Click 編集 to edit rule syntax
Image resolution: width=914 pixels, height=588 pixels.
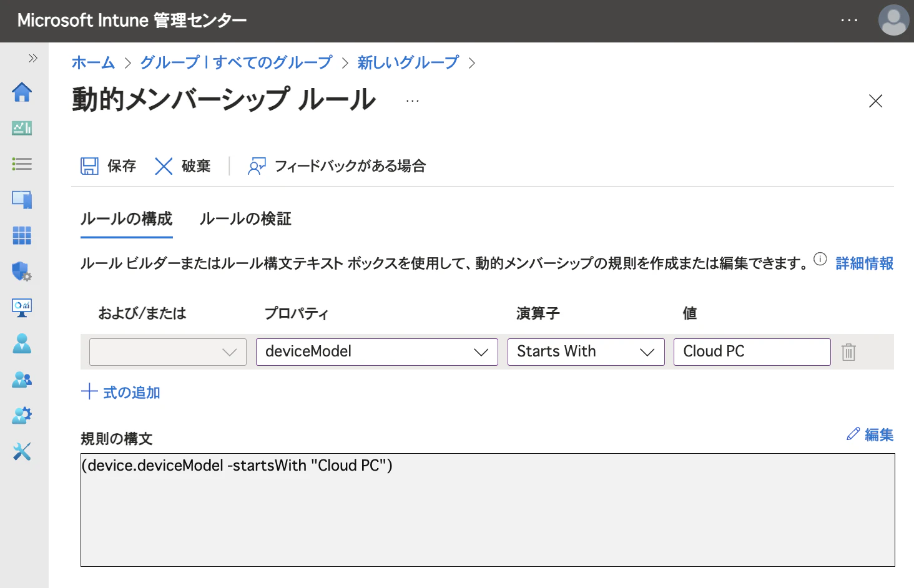point(870,434)
